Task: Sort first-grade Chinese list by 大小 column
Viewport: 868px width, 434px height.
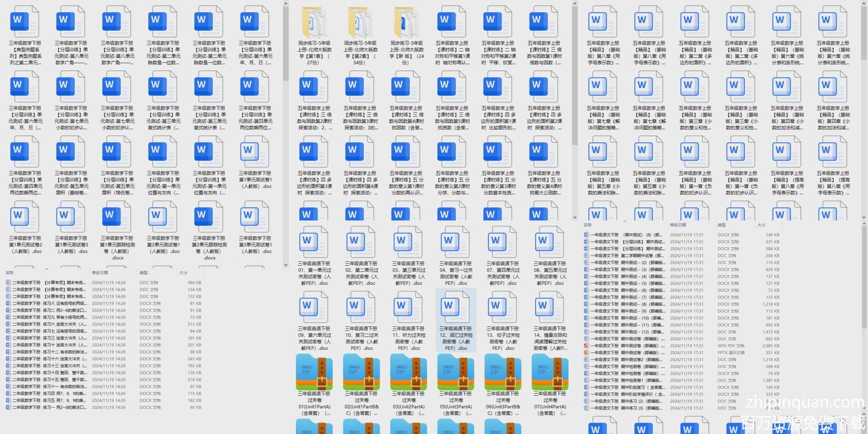Action: tap(761, 225)
